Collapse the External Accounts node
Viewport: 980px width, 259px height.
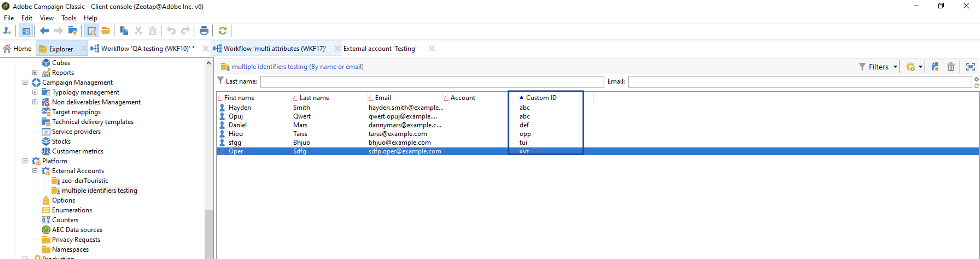[x=35, y=171]
